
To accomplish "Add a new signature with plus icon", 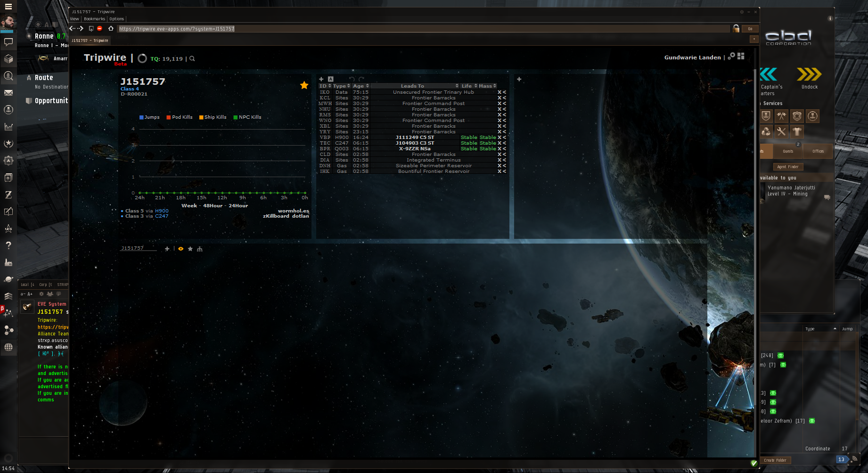I will coord(321,79).
